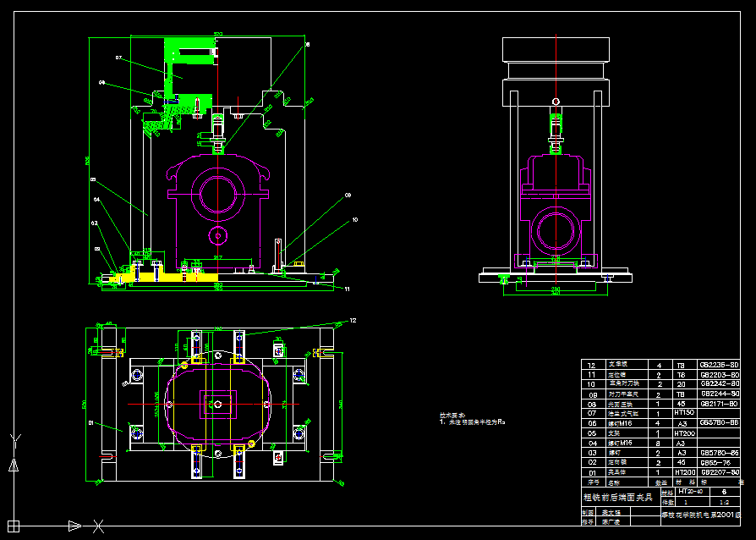Screen dimensions: 756x540
Task: Select the HT150 material cell
Action: click(x=685, y=413)
